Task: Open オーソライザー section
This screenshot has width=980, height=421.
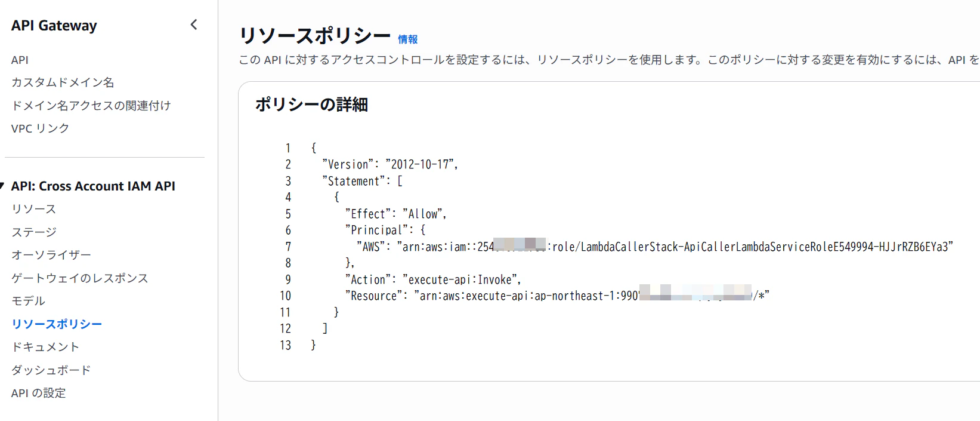Action: click(51, 255)
